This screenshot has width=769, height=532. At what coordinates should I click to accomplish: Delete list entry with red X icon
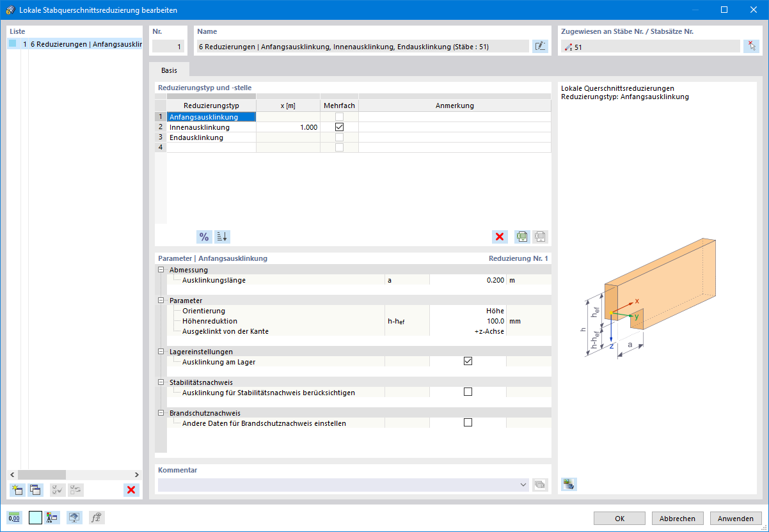click(x=131, y=490)
